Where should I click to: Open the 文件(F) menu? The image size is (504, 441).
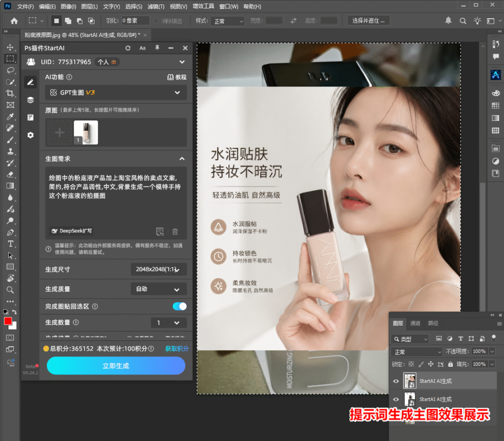[x=26, y=6]
